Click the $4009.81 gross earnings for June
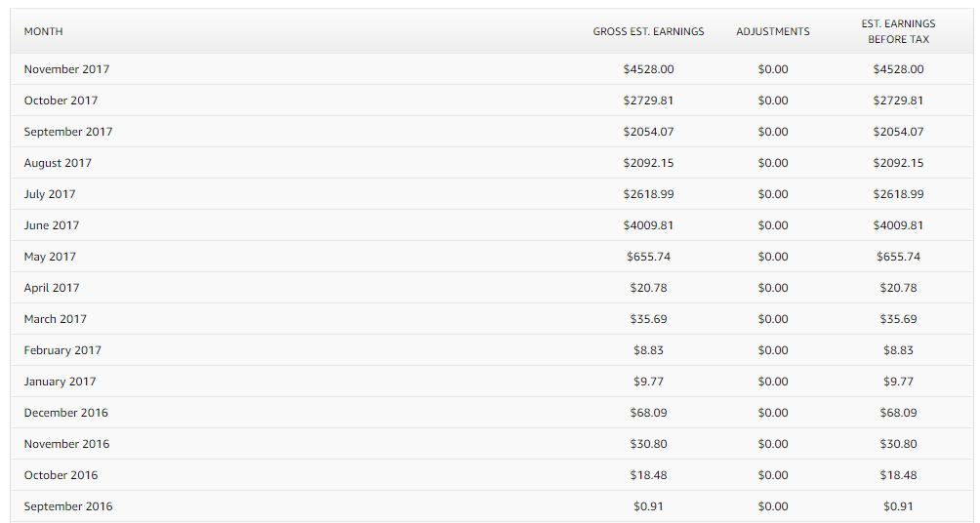 click(648, 225)
